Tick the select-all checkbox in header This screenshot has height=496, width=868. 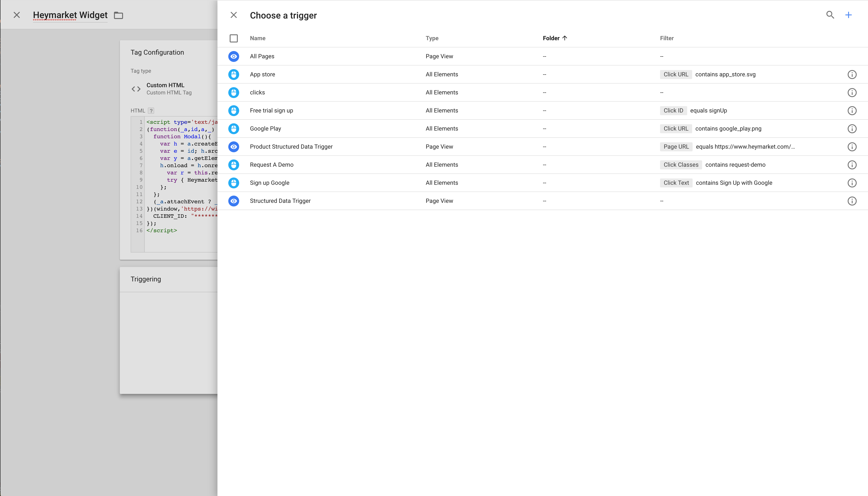234,38
